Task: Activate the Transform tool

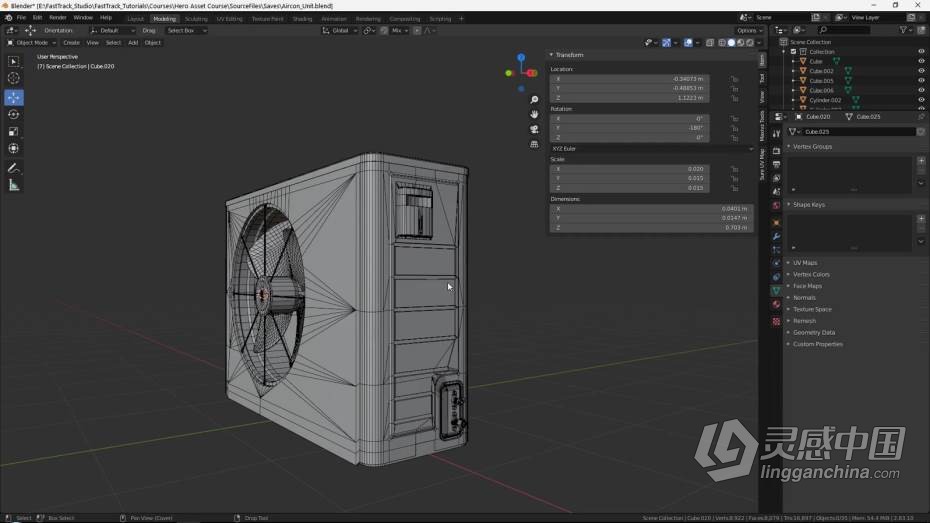Action: click(14, 148)
